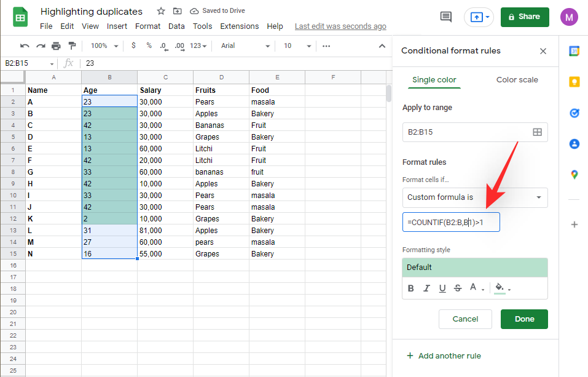
Task: Toggle bold in the Formatting style section
Action: pyautogui.click(x=410, y=288)
